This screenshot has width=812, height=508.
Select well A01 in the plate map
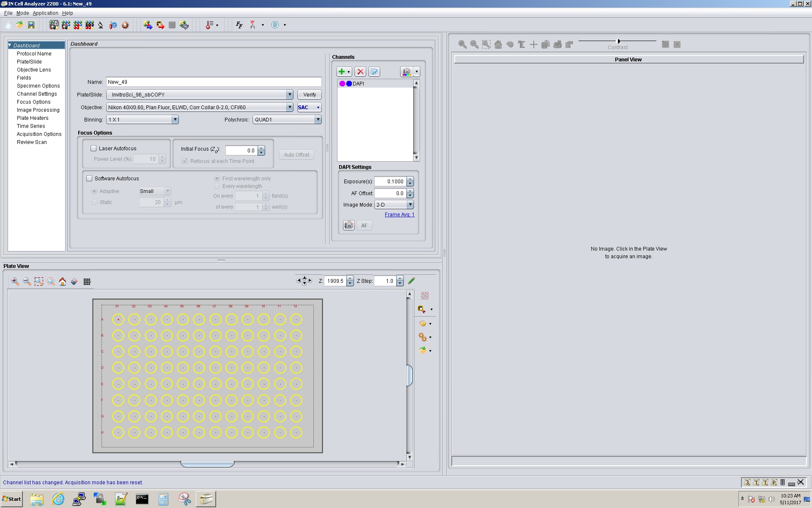coord(118,320)
